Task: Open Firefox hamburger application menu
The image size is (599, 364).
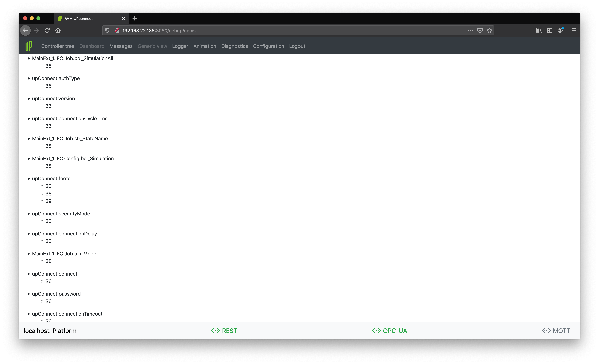Action: click(574, 31)
